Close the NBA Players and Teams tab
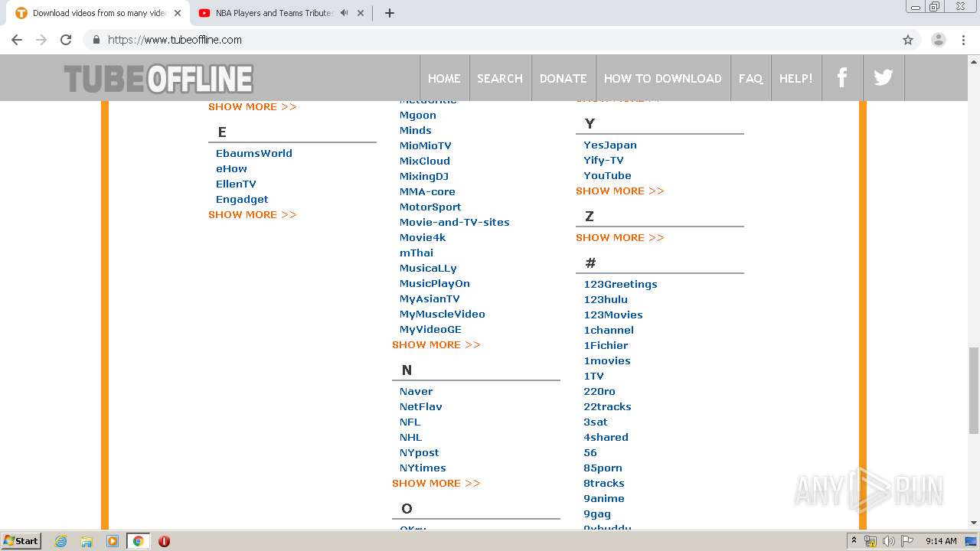This screenshot has height=551, width=980. [x=361, y=13]
